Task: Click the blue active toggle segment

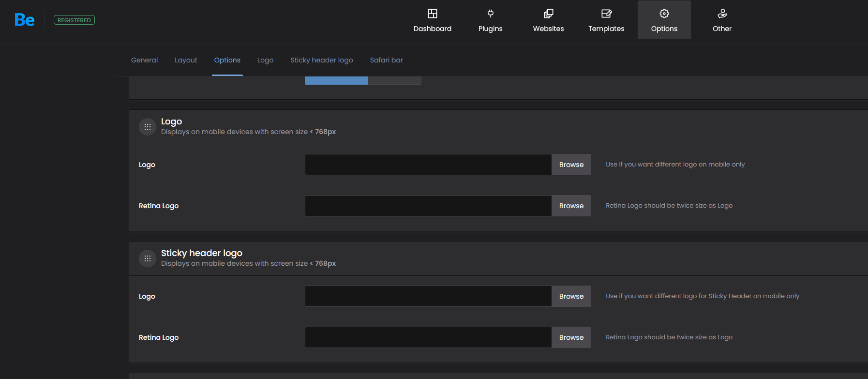Action: 336,80
